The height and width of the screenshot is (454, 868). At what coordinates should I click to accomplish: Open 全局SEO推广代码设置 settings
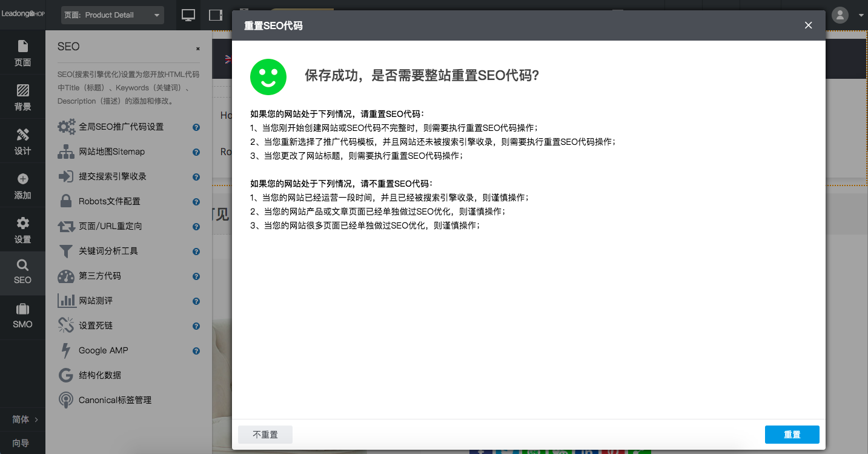(x=120, y=126)
